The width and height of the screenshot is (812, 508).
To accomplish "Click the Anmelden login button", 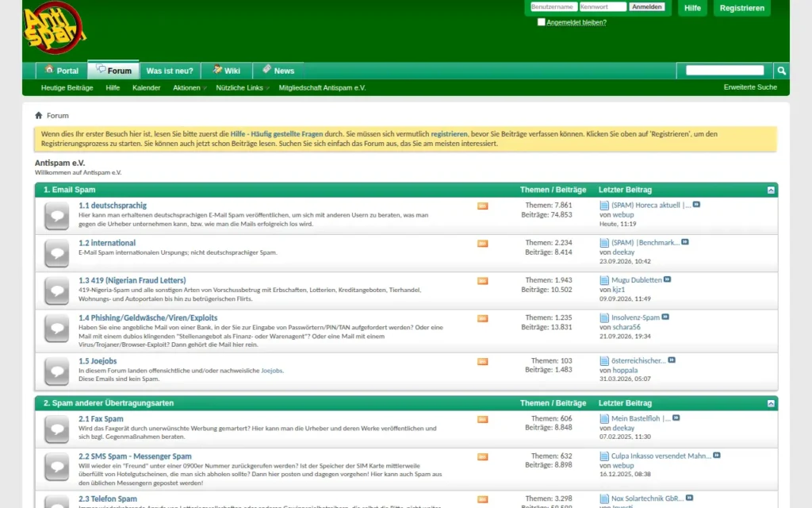I will click(x=647, y=6).
